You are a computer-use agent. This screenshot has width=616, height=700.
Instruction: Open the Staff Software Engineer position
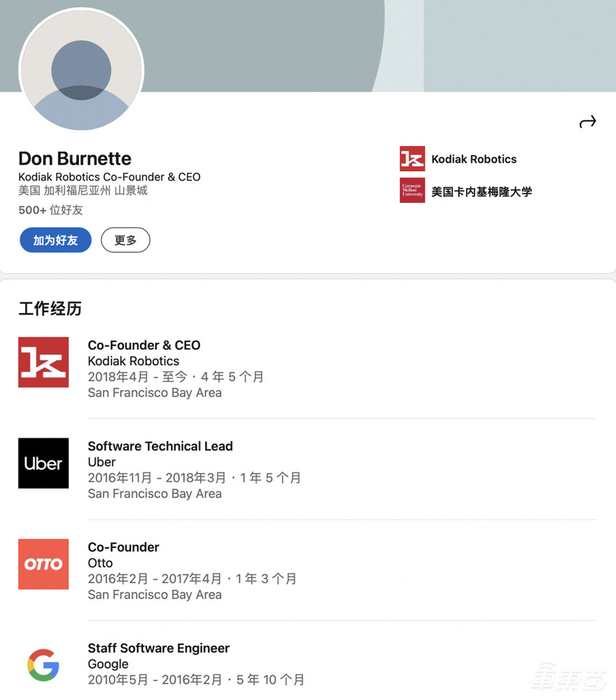pos(159,648)
